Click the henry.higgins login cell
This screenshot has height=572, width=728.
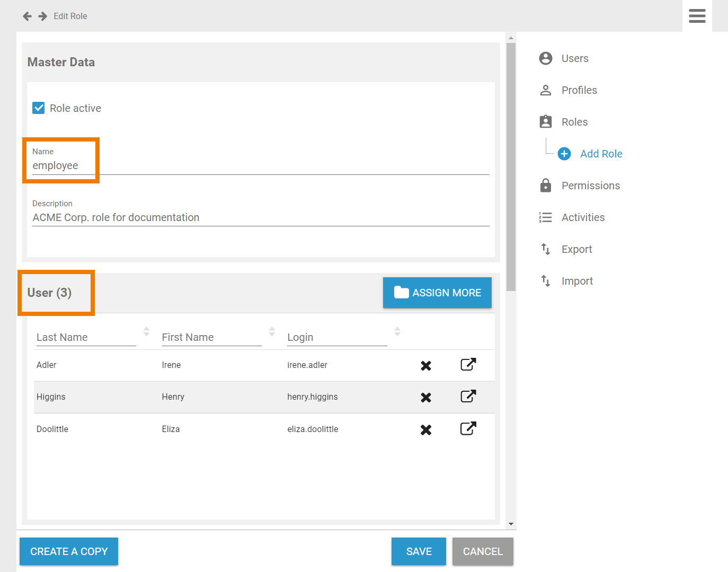point(313,397)
